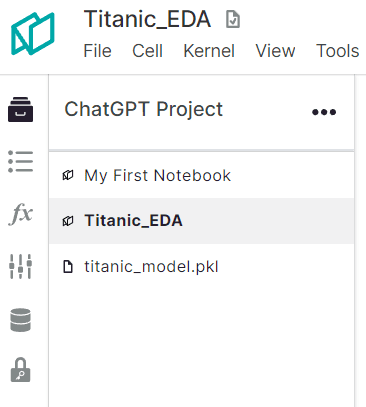The width and height of the screenshot is (366, 407).
Task: Open the View menu
Action: pos(275,51)
